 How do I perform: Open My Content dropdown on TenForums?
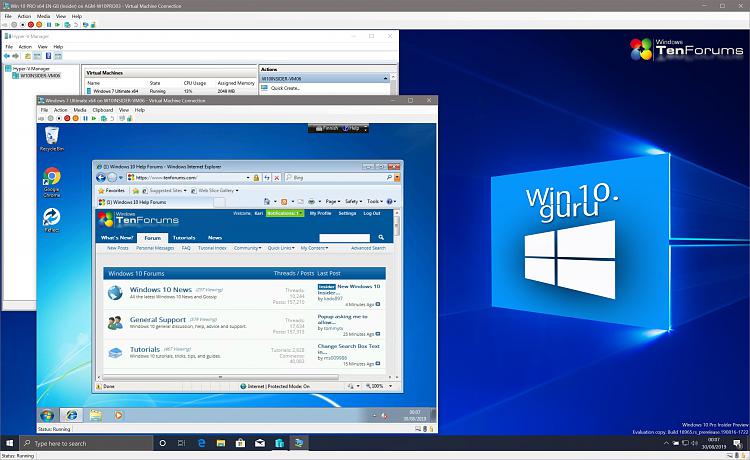314,248
